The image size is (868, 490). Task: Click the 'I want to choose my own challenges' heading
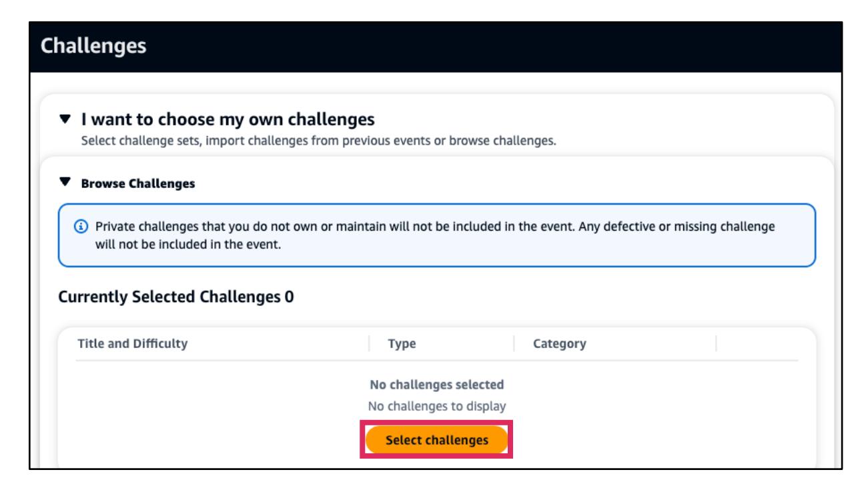point(228,120)
